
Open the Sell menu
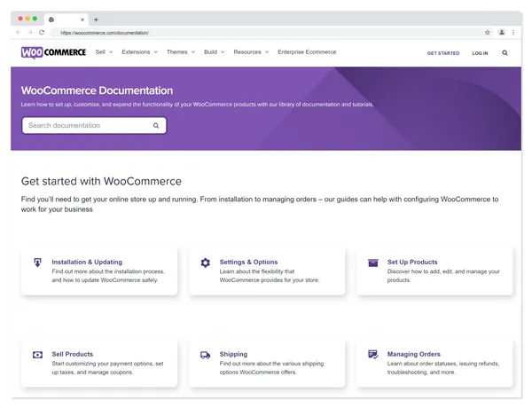pos(100,52)
